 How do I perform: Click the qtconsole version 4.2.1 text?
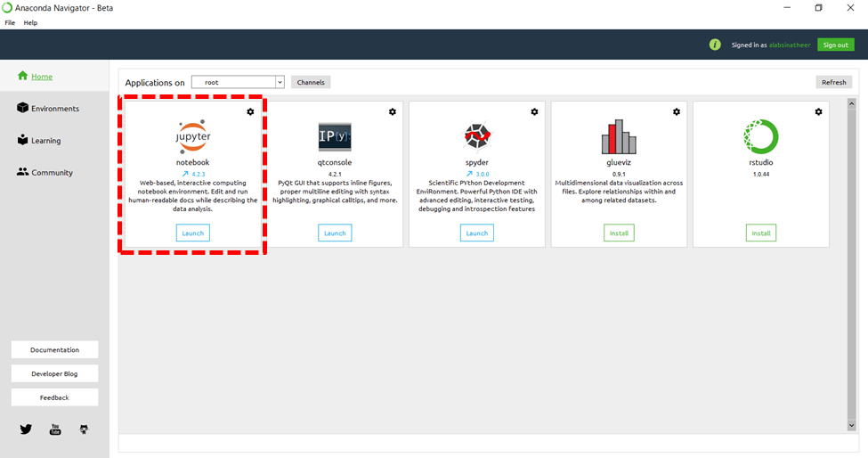(x=335, y=174)
